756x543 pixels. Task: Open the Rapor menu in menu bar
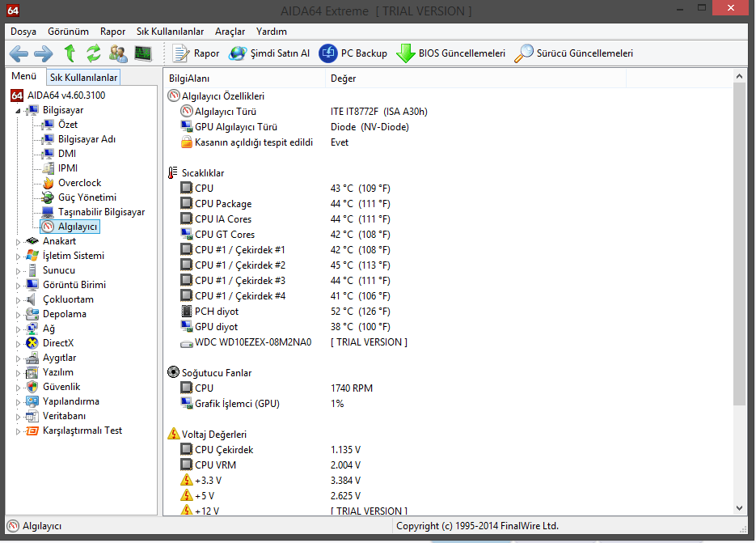click(x=113, y=32)
